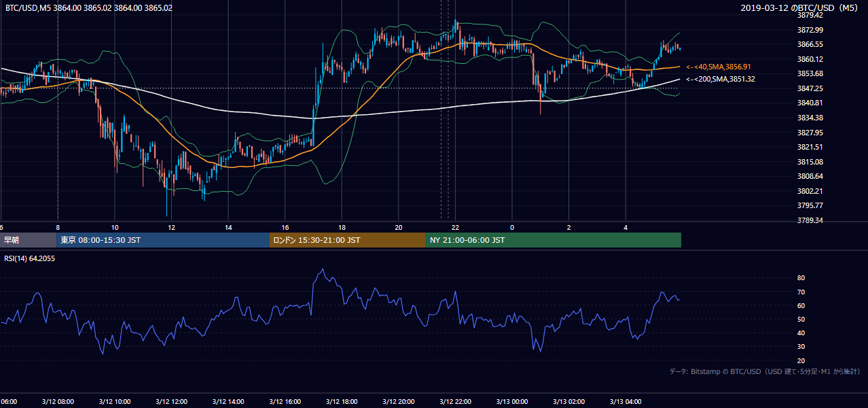Click the '3/12 22:00' time axis label
The width and height of the screenshot is (868, 408).
pos(455,402)
